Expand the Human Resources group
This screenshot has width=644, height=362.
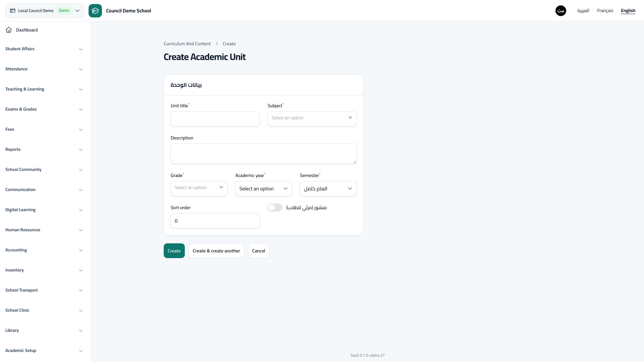point(44,230)
